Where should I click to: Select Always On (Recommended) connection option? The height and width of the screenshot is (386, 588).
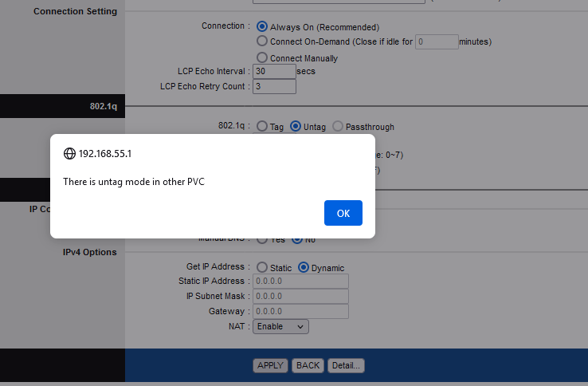(x=262, y=27)
